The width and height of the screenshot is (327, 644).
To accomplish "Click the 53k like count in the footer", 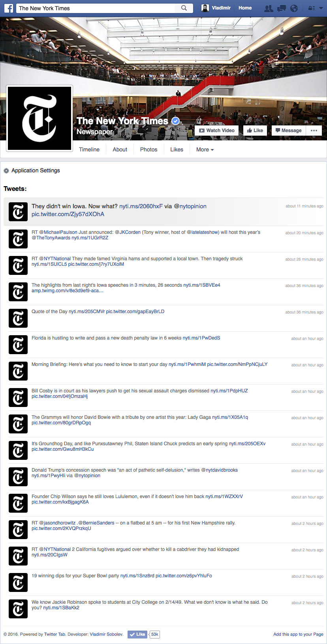I will [x=155, y=634].
